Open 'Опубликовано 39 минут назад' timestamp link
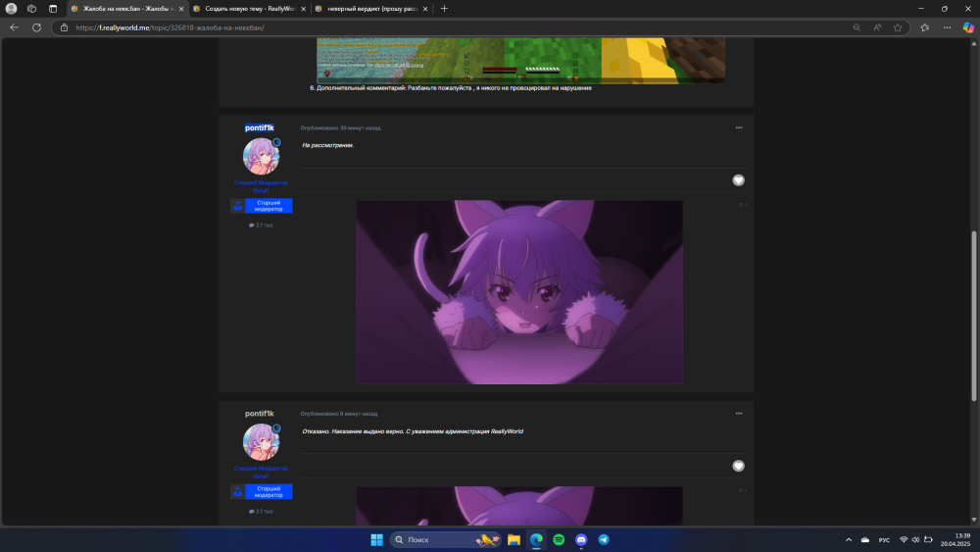 pyautogui.click(x=340, y=128)
